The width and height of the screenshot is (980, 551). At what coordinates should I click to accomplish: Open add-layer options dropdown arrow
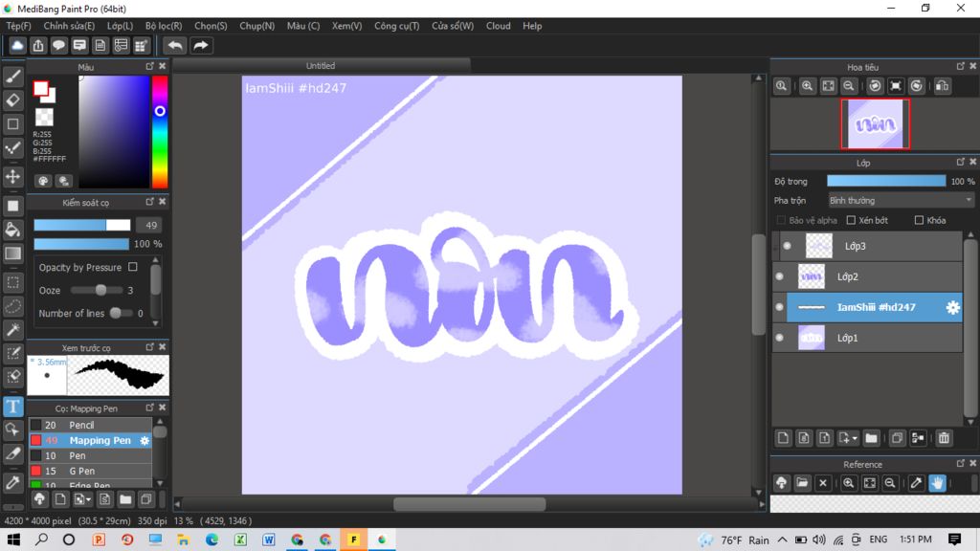pos(855,438)
